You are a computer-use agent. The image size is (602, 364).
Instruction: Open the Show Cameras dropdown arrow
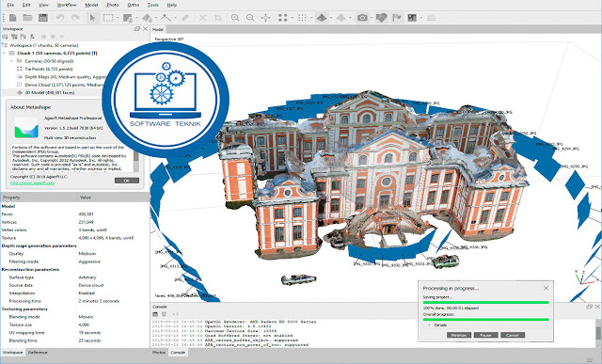pos(372,18)
